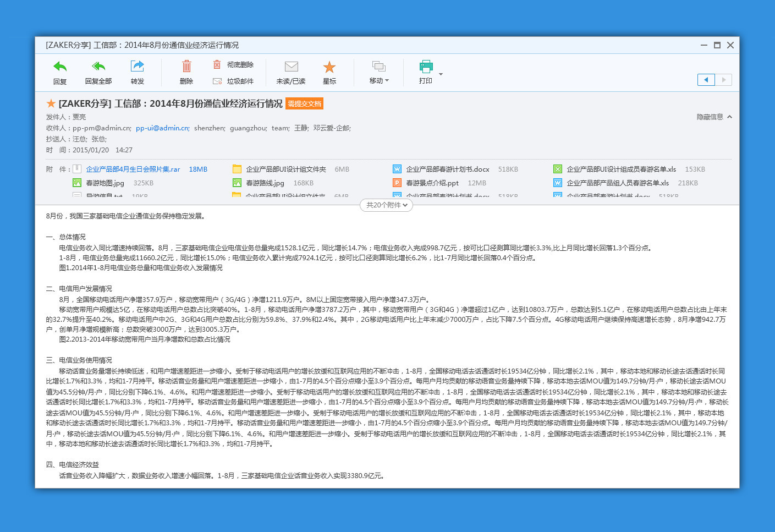Open the print options dropdown arrow
The width and height of the screenshot is (775, 532).
click(x=441, y=74)
